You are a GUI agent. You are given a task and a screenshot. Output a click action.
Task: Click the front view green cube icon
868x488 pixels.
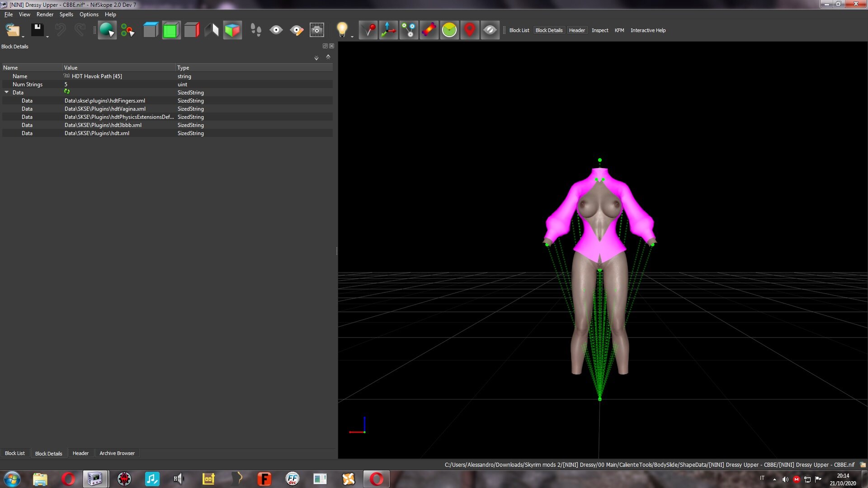(x=171, y=30)
